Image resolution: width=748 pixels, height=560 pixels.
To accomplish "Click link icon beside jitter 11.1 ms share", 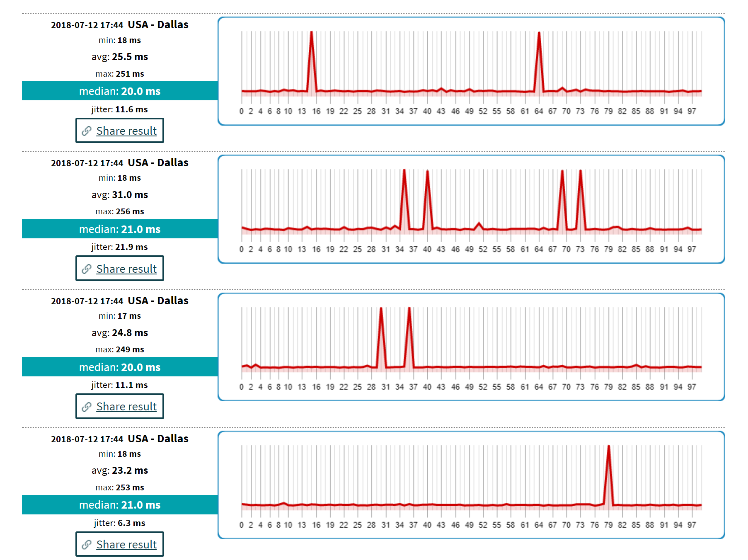I will pyautogui.click(x=87, y=407).
